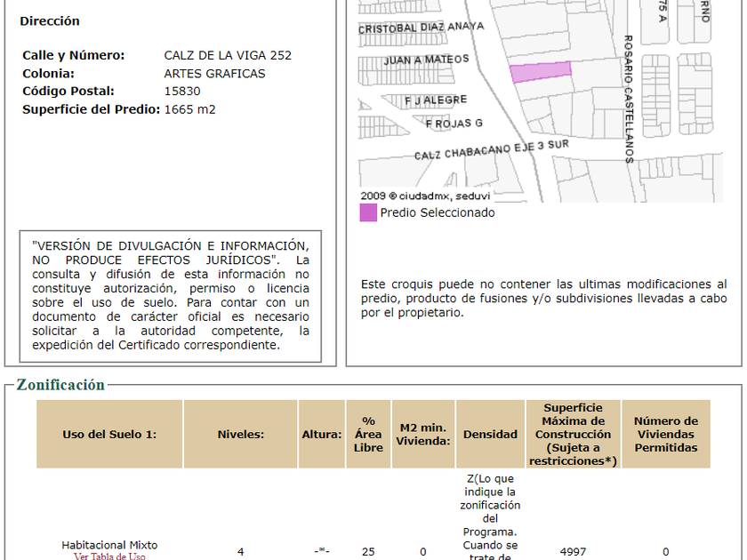Image resolution: width=747 pixels, height=560 pixels.
Task: Click the F J ALEGRE street label
Action: point(436,100)
